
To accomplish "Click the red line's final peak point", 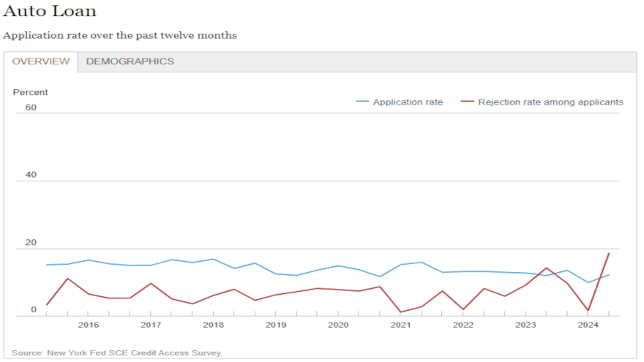I will 609,254.
